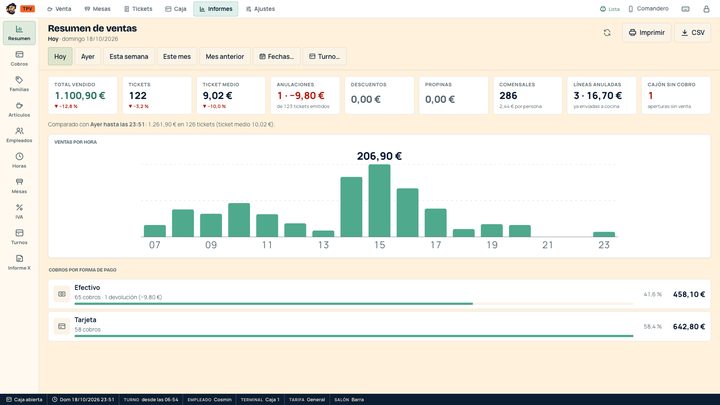This screenshot has height=405, width=720.
Task: Click the Total vendido card
Action: 83,96
